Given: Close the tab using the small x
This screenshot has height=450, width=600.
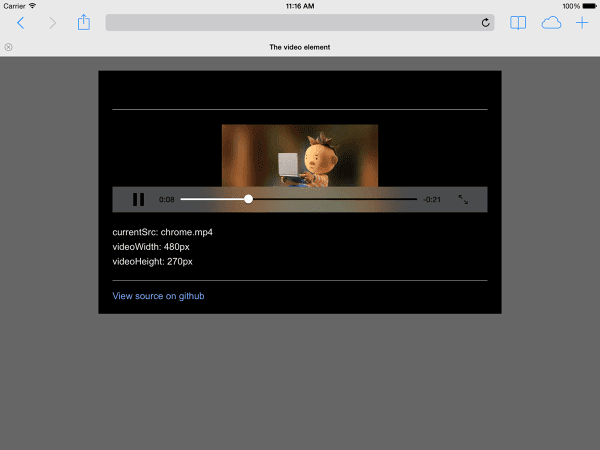Looking at the screenshot, I should [x=9, y=47].
